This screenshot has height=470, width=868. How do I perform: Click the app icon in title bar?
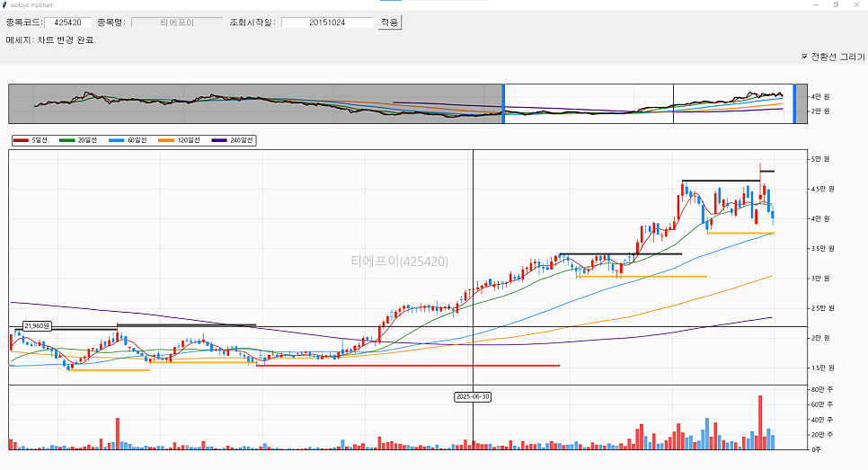pos(5,5)
